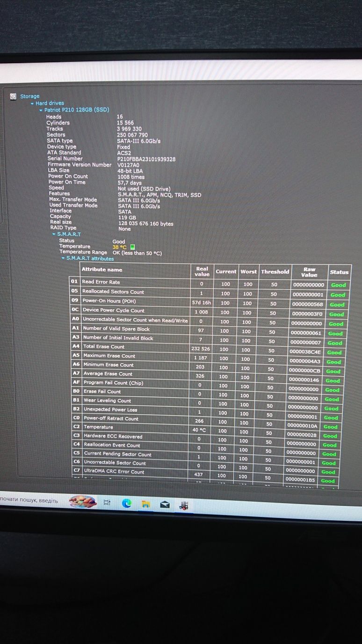Click the 1008 times Power On Count value
The image size is (362, 644).
pos(131,177)
